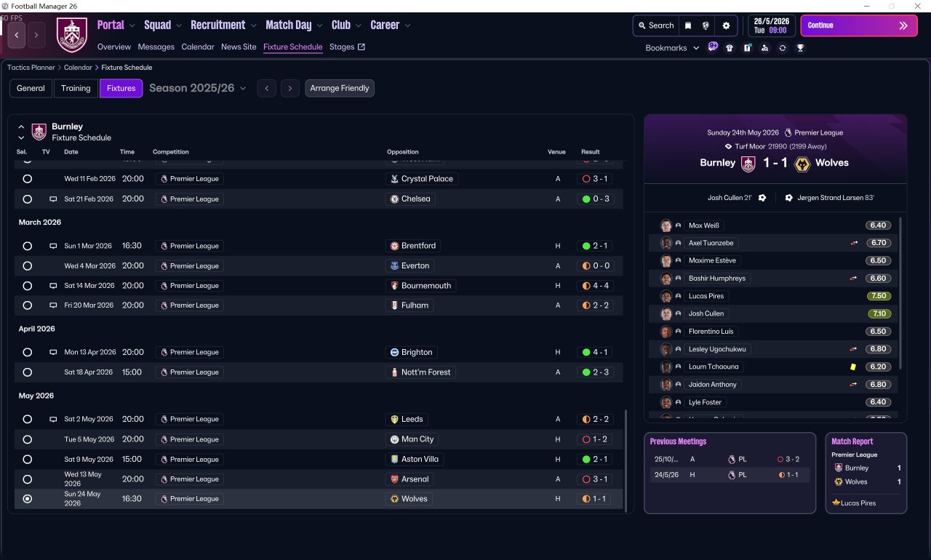Click the Continue button
This screenshot has height=560, width=931.
[x=859, y=25]
